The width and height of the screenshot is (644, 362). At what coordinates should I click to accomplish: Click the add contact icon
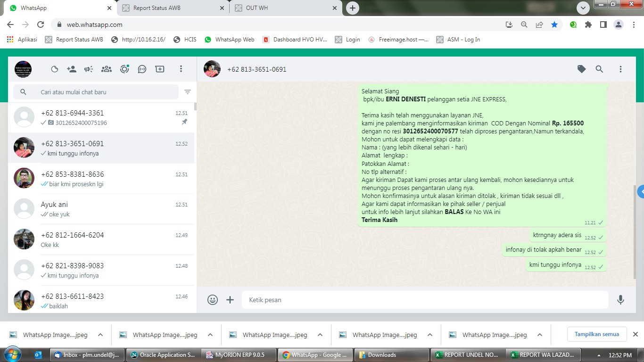click(72, 69)
